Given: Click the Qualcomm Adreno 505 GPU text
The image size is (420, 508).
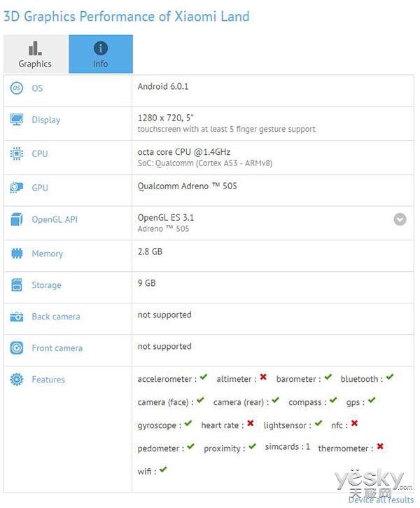Looking at the screenshot, I should pyautogui.click(x=187, y=186).
